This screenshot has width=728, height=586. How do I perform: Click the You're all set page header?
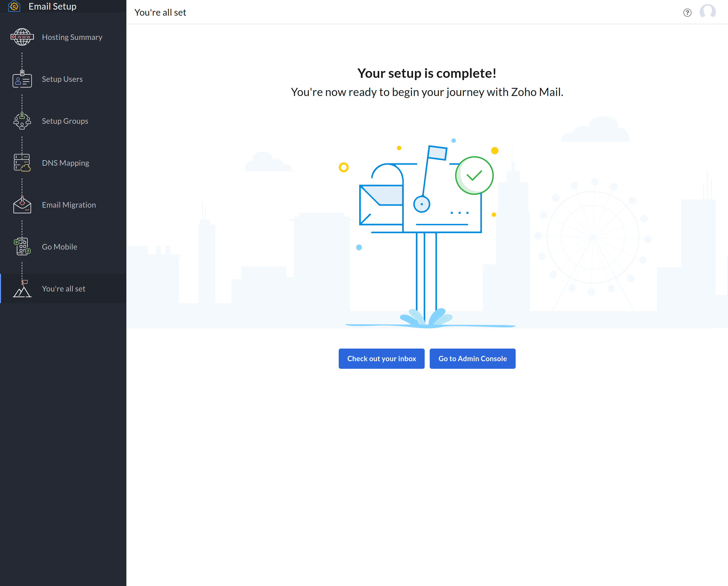coord(160,12)
